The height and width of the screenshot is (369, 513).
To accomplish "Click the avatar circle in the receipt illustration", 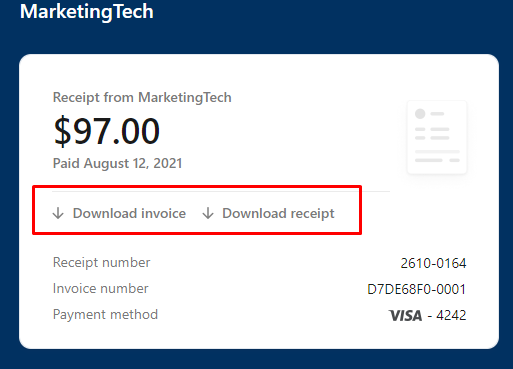I will 420,114.
